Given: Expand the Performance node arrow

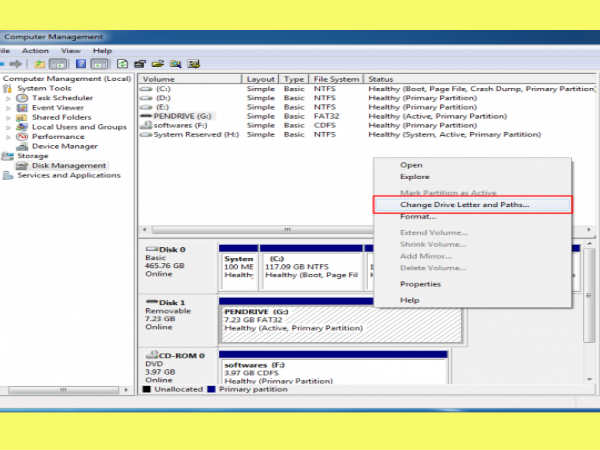Looking at the screenshot, I should pyautogui.click(x=8, y=137).
